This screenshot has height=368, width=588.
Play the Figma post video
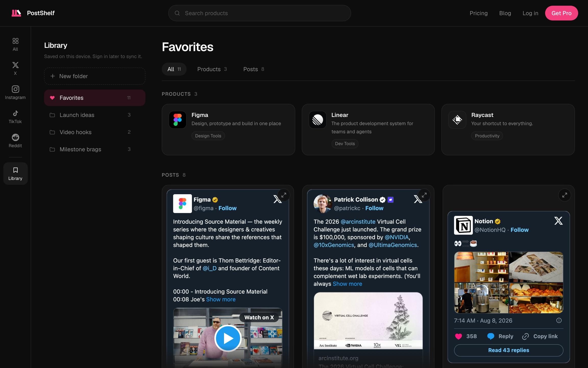[x=228, y=338]
